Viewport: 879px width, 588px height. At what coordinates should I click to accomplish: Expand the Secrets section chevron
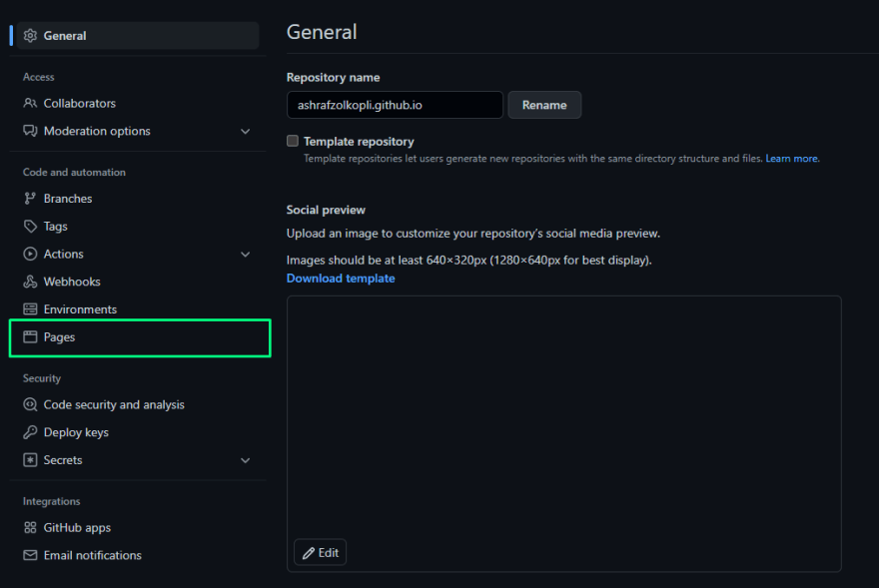pos(245,460)
